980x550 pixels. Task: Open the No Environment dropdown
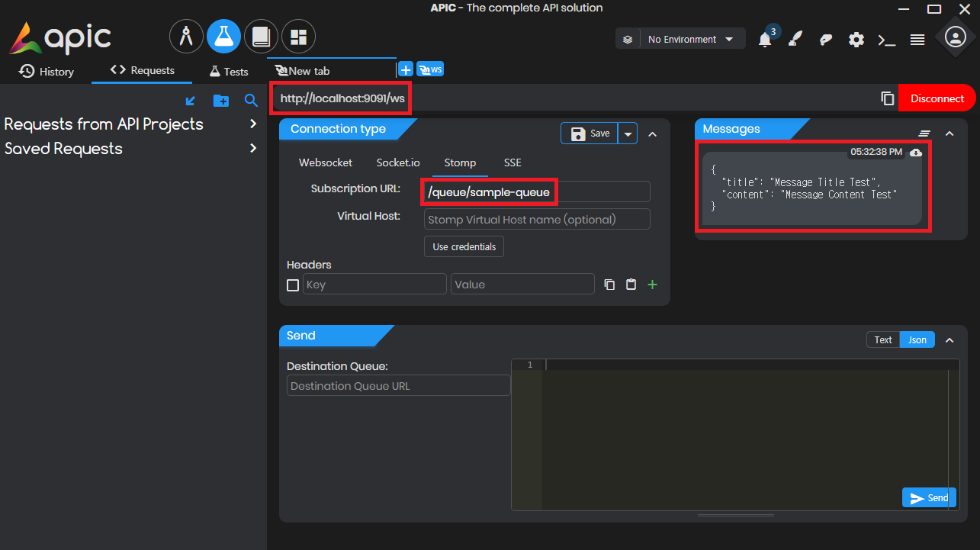point(680,39)
